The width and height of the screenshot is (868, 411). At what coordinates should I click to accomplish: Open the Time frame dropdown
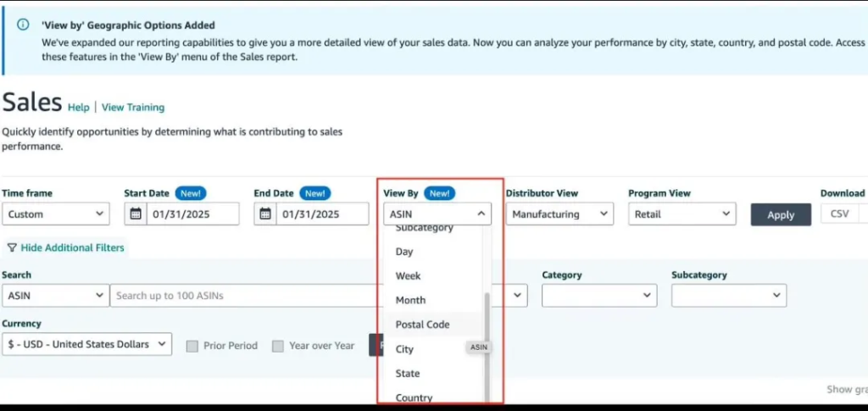56,214
